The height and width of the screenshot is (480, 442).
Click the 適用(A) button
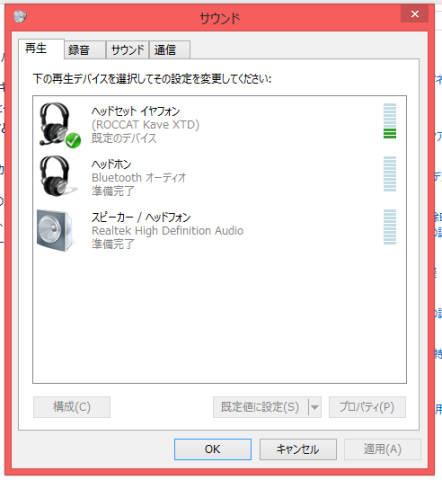(x=383, y=449)
